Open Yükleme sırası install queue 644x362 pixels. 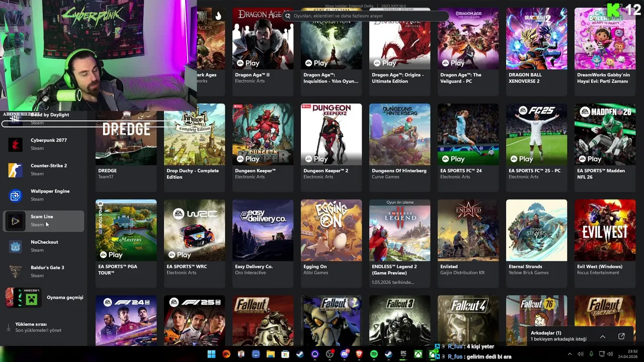(44, 327)
